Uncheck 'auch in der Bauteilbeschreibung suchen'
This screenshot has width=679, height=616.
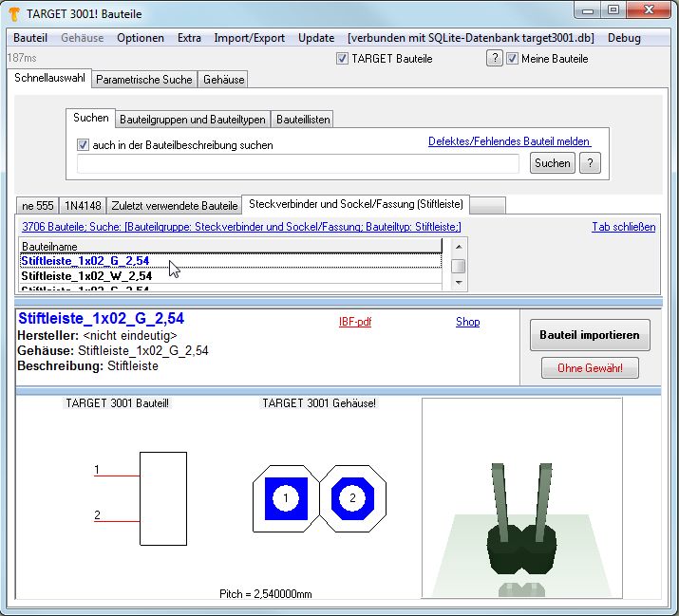[84, 145]
